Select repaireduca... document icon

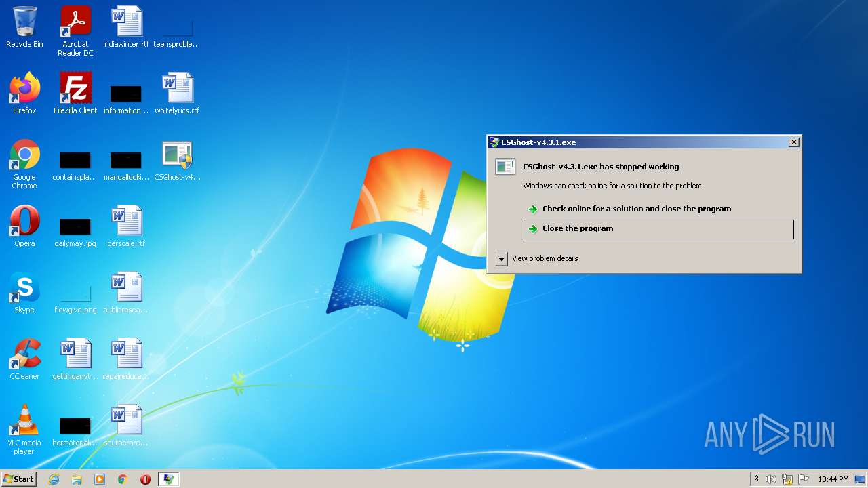[126, 359]
